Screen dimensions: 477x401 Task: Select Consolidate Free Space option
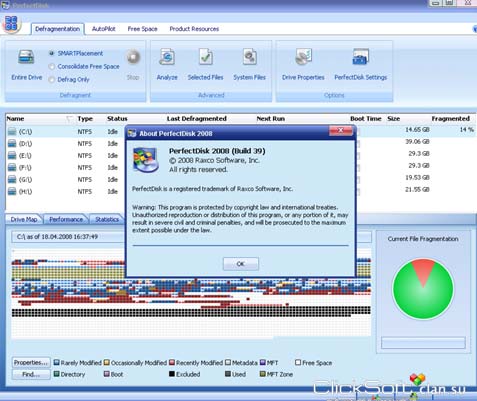52,66
